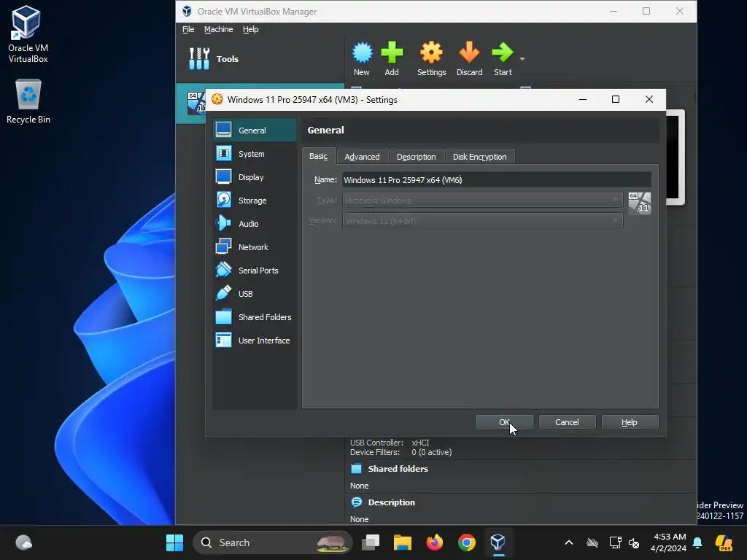The width and height of the screenshot is (747, 560).
Task: Open the File menu
Action: click(x=188, y=29)
